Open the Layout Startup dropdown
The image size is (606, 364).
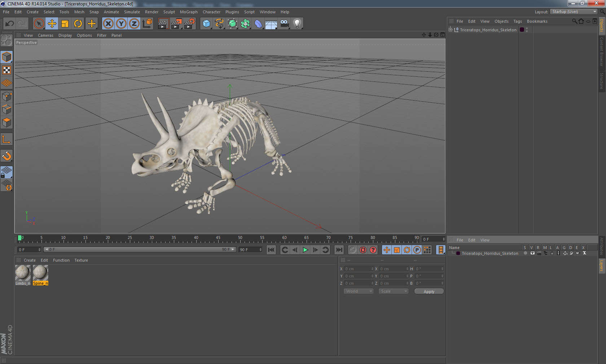pyautogui.click(x=574, y=12)
